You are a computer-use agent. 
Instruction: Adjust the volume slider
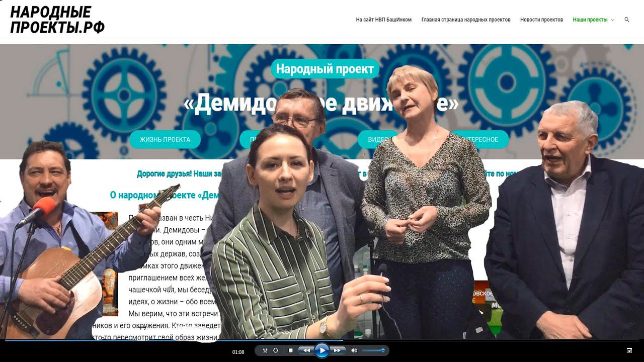click(x=373, y=350)
